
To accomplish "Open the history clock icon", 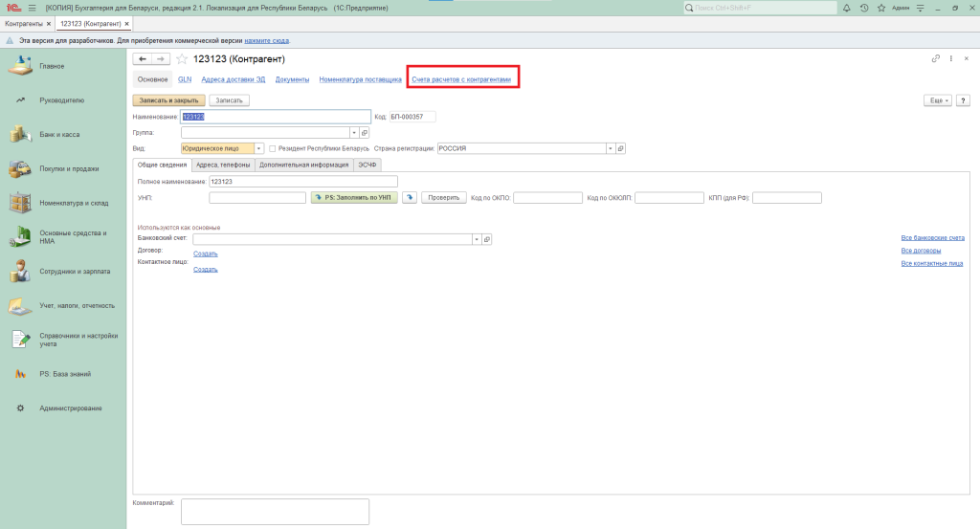I will (864, 8).
